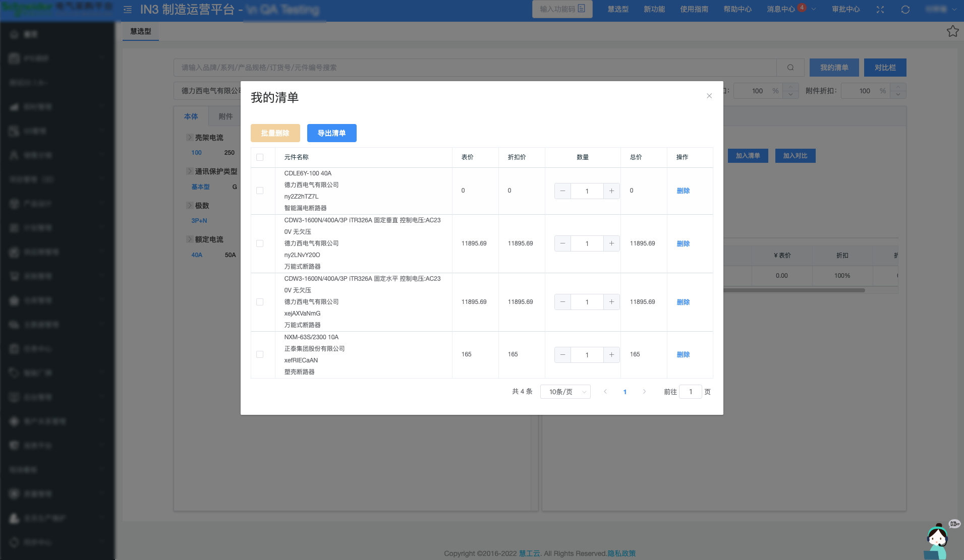Decrease quantity for NXM-63S/2300 10A row
This screenshot has width=964, height=560.
tap(562, 355)
